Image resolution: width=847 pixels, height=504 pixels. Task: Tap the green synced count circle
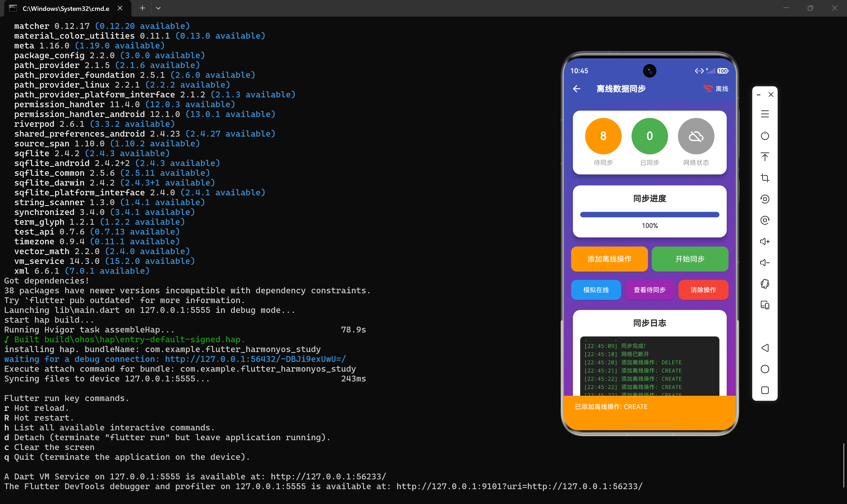pyautogui.click(x=649, y=136)
